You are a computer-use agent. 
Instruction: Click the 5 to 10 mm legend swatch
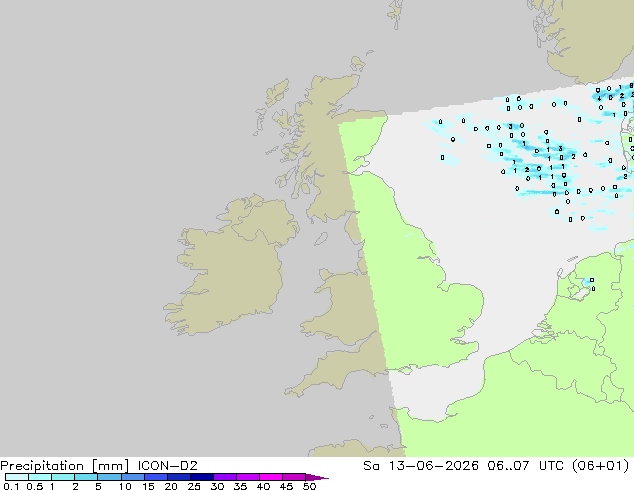(109, 477)
